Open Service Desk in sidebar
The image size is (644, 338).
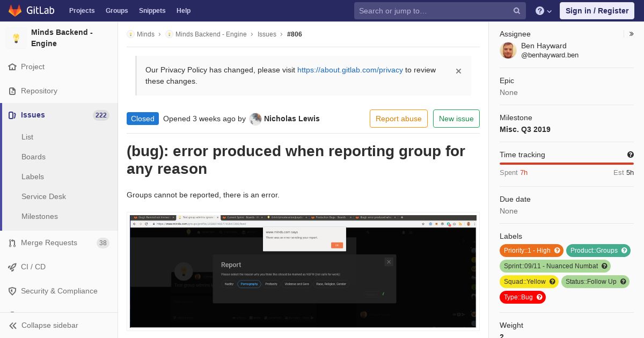43,196
